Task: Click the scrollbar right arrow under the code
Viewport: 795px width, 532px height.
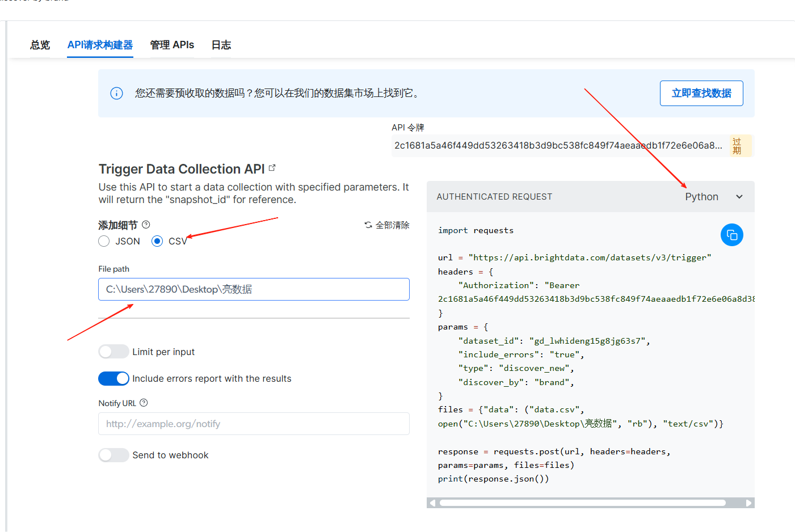Action: pyautogui.click(x=749, y=503)
